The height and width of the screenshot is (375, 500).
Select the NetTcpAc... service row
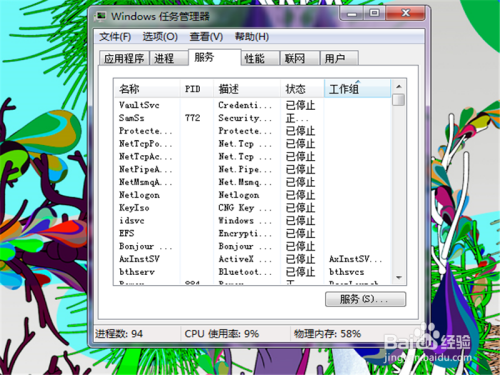pos(252,156)
